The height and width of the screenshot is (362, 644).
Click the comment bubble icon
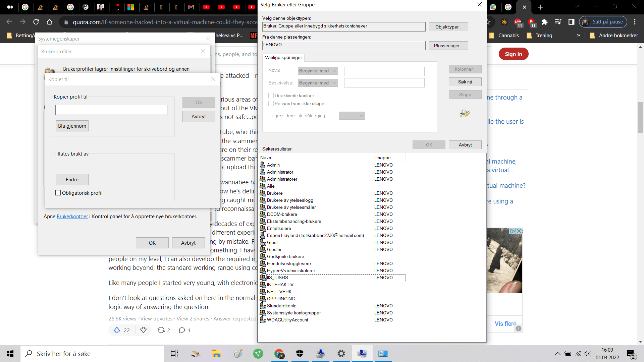pyautogui.click(x=182, y=330)
